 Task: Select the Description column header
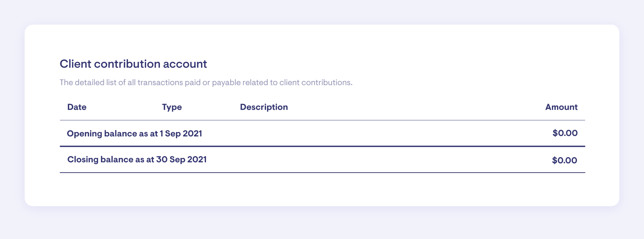pyautogui.click(x=264, y=107)
